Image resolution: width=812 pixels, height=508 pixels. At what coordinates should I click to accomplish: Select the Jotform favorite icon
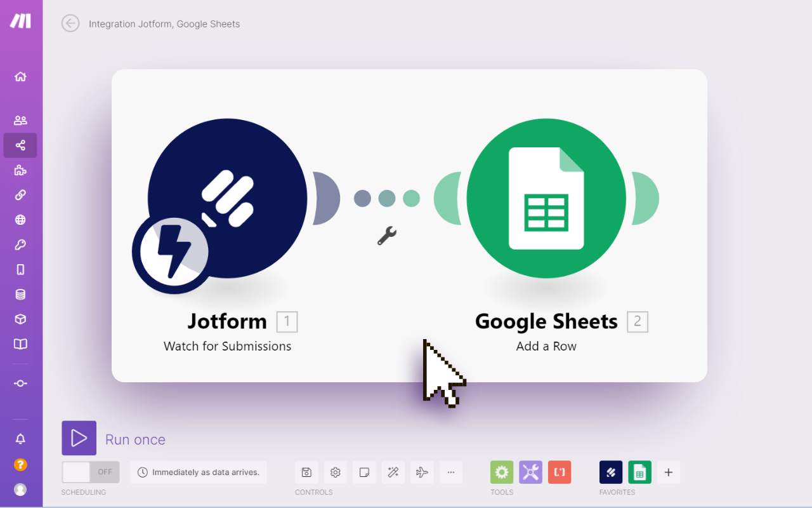coord(611,472)
